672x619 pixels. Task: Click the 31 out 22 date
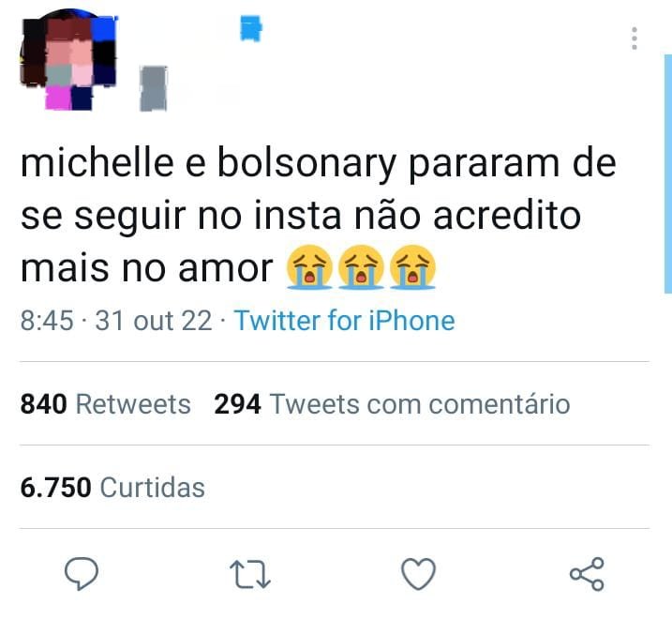pyautogui.click(x=154, y=321)
